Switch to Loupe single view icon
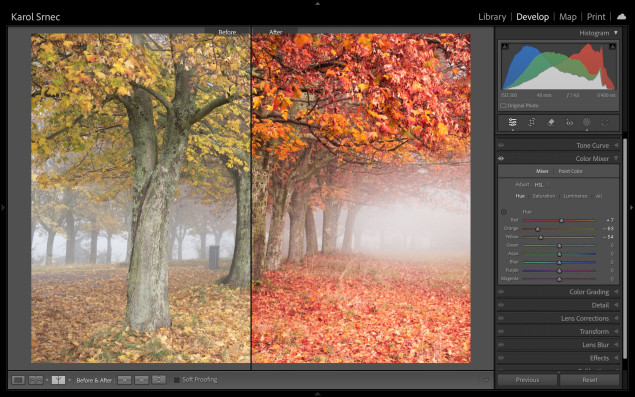This screenshot has height=397, width=635. [x=18, y=380]
